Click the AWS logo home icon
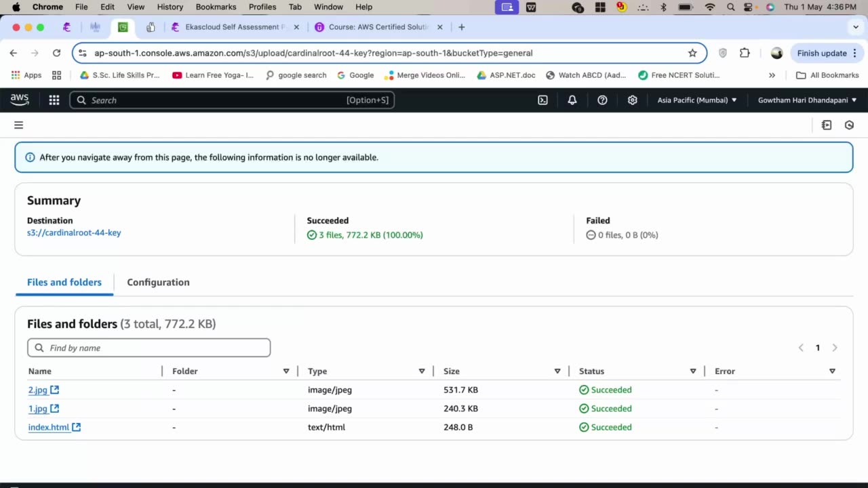The width and height of the screenshot is (868, 488). [20, 100]
